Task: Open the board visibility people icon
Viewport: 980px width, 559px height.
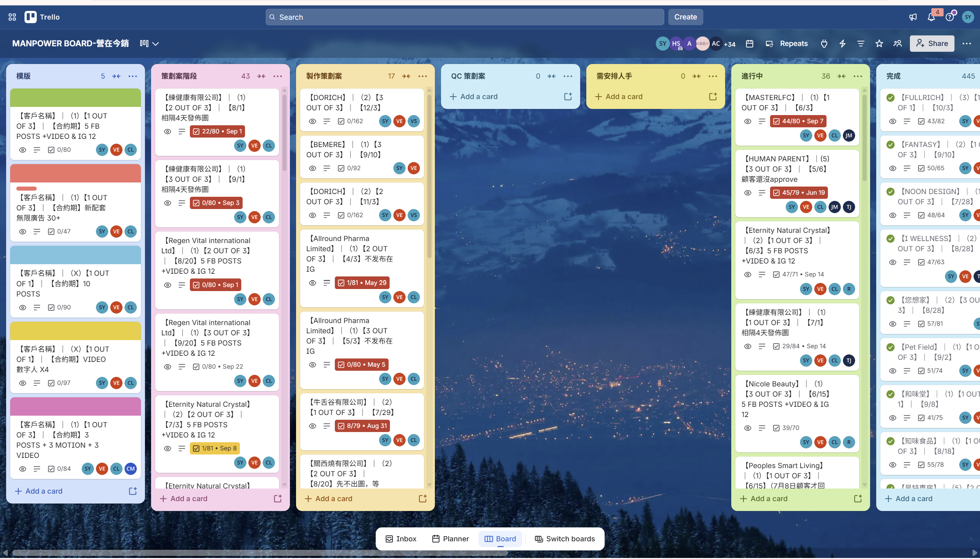Action: point(898,43)
